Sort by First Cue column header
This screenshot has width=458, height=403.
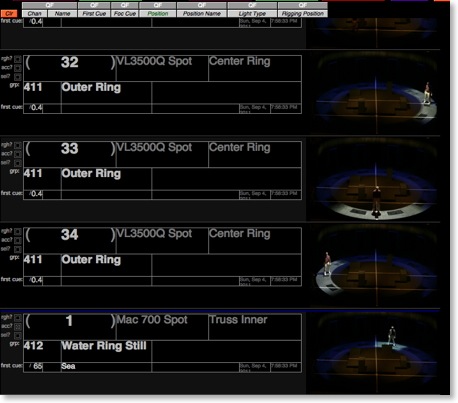pyautogui.click(x=94, y=13)
